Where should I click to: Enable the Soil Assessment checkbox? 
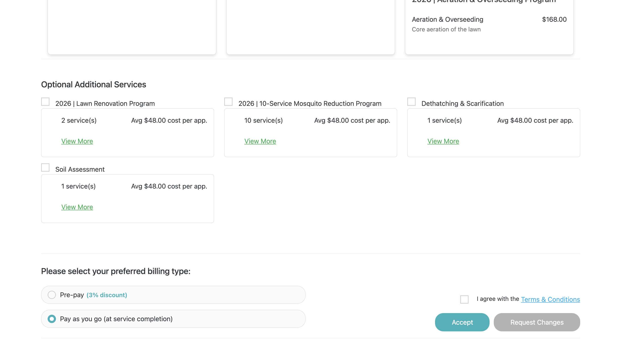45,168
